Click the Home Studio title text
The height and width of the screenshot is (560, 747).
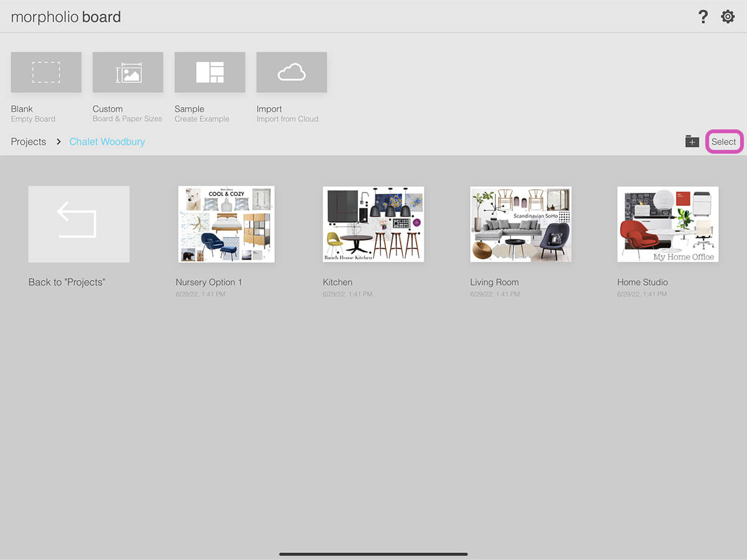pos(642,282)
